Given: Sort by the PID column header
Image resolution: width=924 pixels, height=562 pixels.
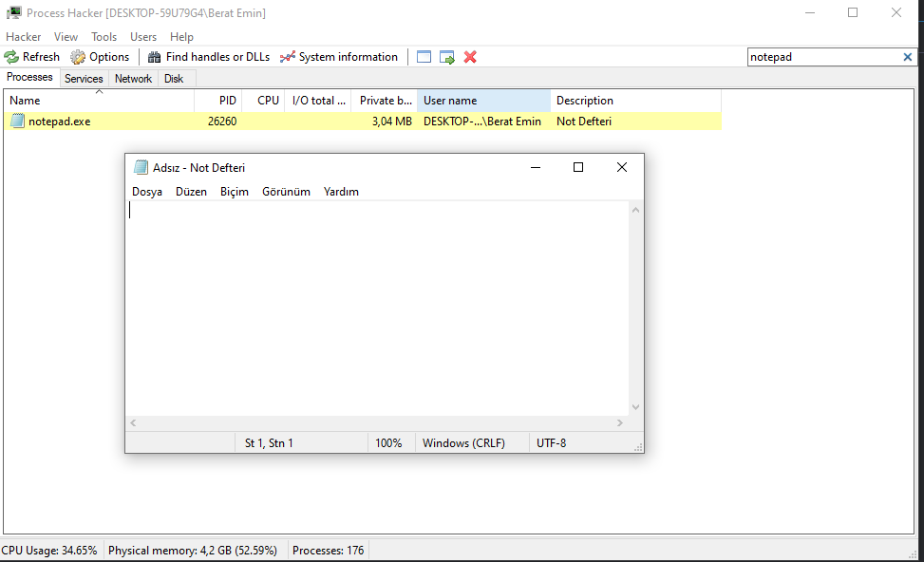Looking at the screenshot, I should pyautogui.click(x=218, y=101).
